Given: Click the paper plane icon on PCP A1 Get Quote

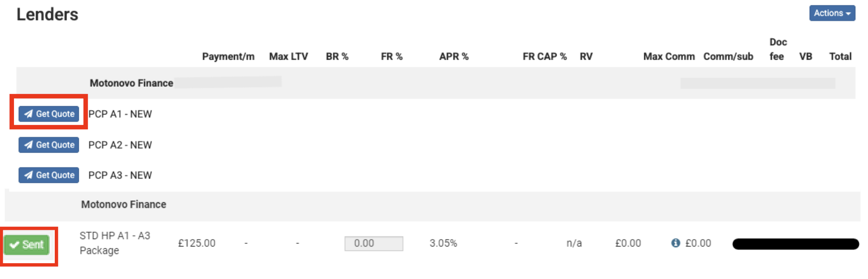Looking at the screenshot, I should 29,114.
